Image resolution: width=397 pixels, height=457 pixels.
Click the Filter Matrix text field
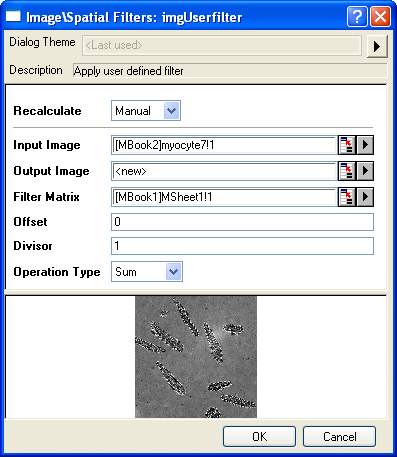click(x=224, y=197)
